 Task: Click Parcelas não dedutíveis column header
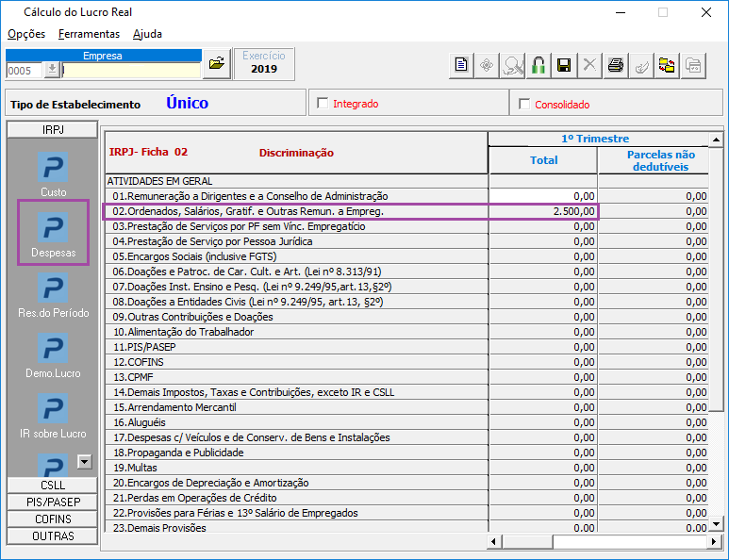point(654,160)
